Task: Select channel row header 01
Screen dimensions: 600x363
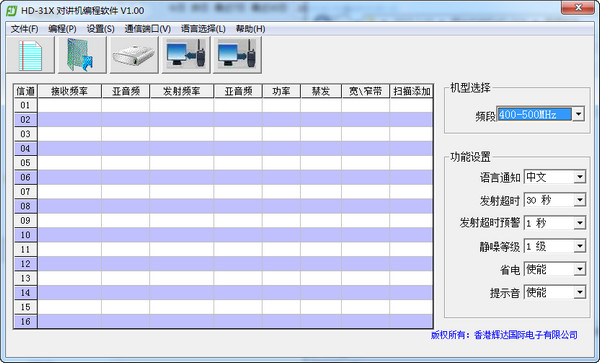Action: (25, 105)
